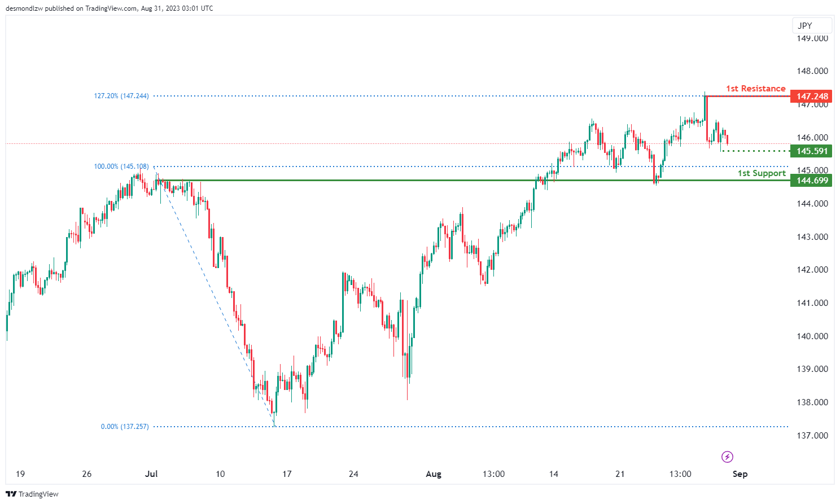Click the 149.000 price scale value
The width and height of the screenshot is (840, 504).
[812, 38]
